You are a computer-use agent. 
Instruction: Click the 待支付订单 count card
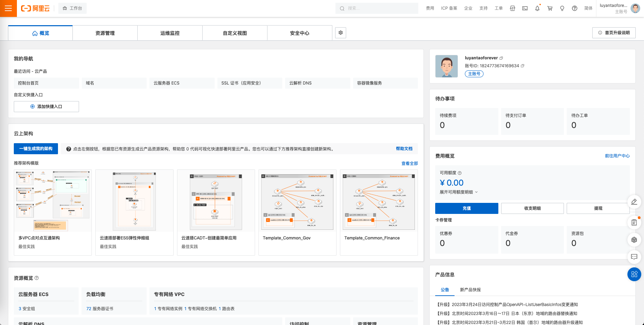(x=533, y=121)
